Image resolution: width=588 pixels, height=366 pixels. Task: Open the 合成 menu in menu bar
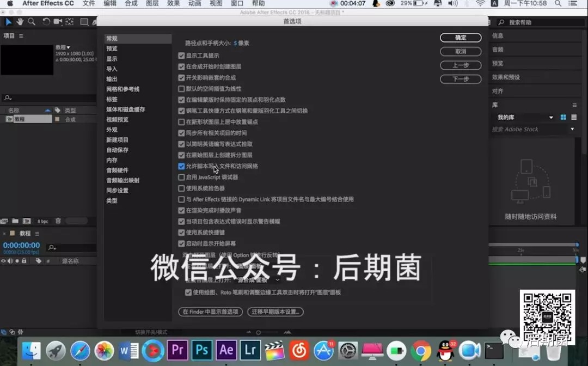(131, 3)
